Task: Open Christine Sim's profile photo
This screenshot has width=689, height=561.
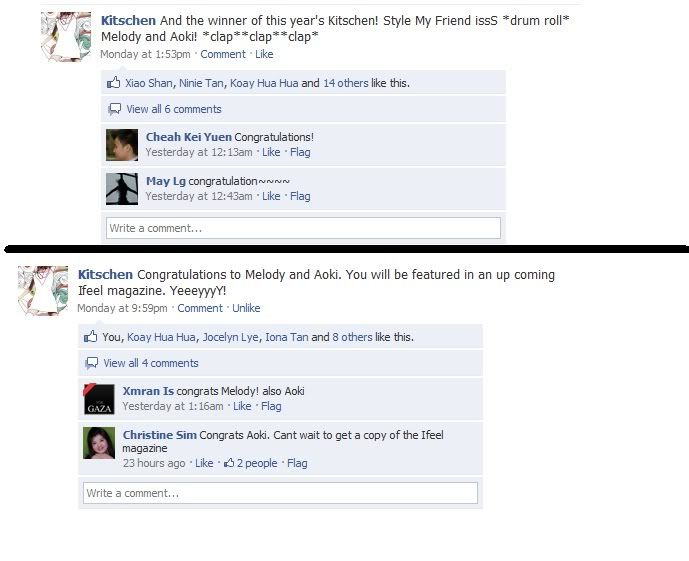Action: pos(99,443)
